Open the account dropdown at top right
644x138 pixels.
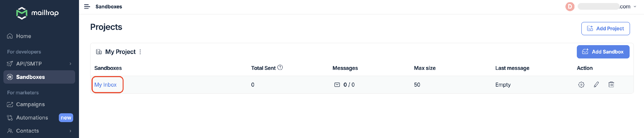635,6
